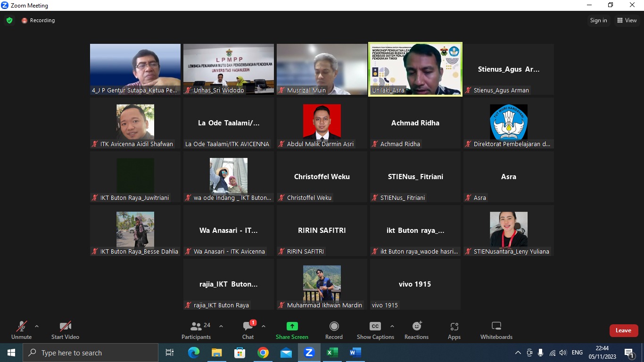Open the Participants panel

point(196,330)
